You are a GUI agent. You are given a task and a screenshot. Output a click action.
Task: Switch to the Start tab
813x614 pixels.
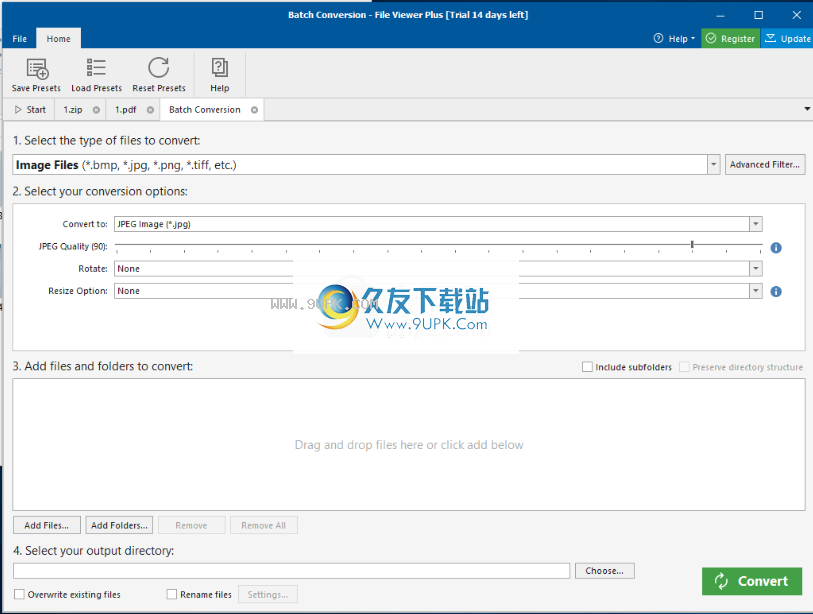tap(31, 110)
